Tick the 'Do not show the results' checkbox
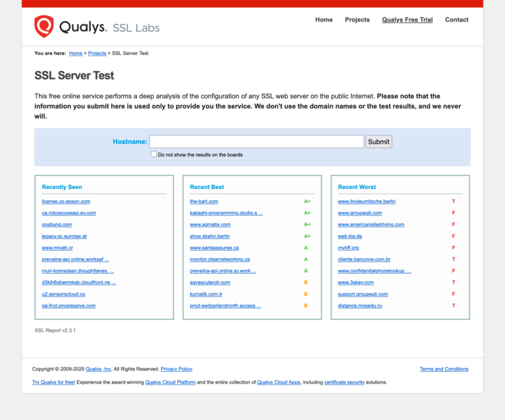Viewport: 505px width, 420px height. 154,154
